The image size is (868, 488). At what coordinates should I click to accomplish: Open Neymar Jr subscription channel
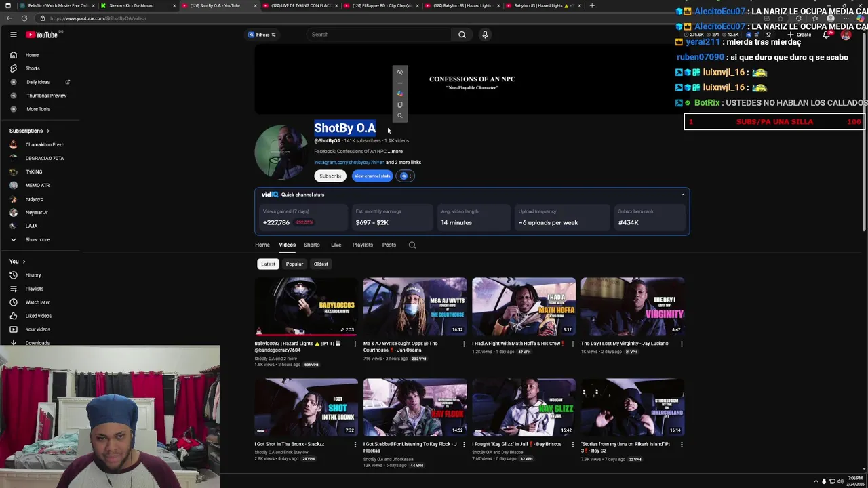click(x=37, y=212)
